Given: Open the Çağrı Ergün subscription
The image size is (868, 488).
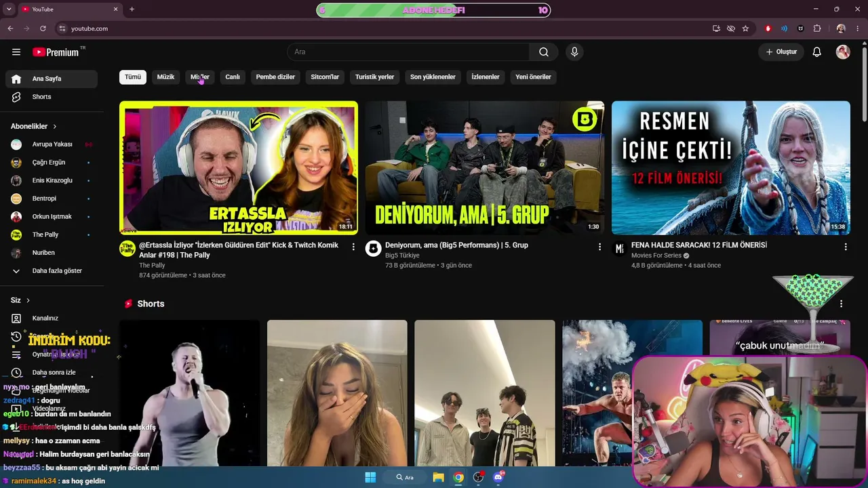Looking at the screenshot, I should point(52,163).
